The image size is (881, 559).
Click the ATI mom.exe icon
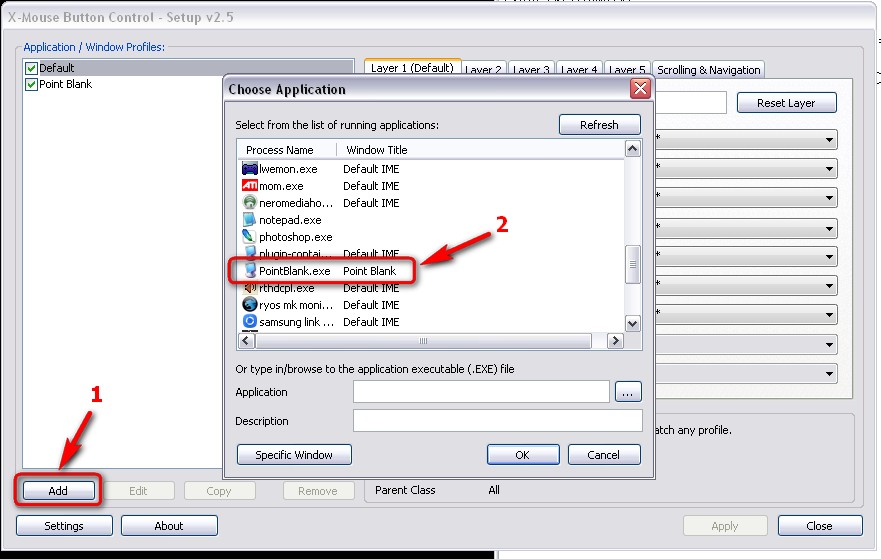pyautogui.click(x=249, y=185)
